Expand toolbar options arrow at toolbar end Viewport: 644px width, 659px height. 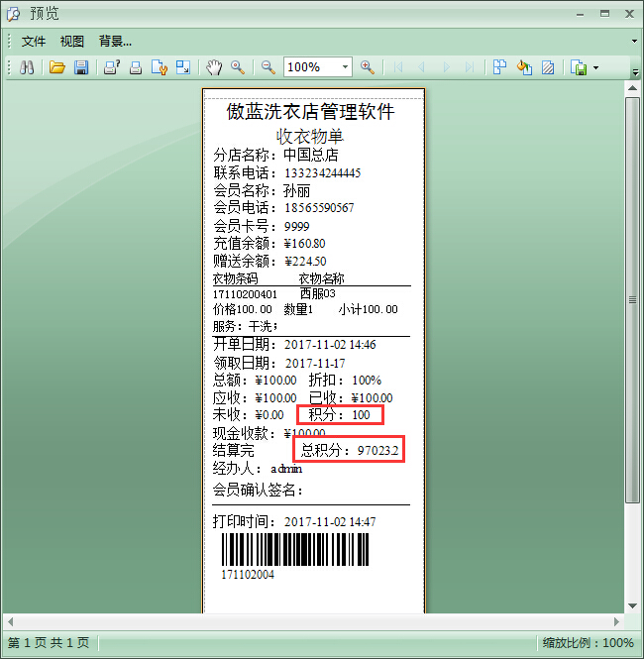[636, 72]
